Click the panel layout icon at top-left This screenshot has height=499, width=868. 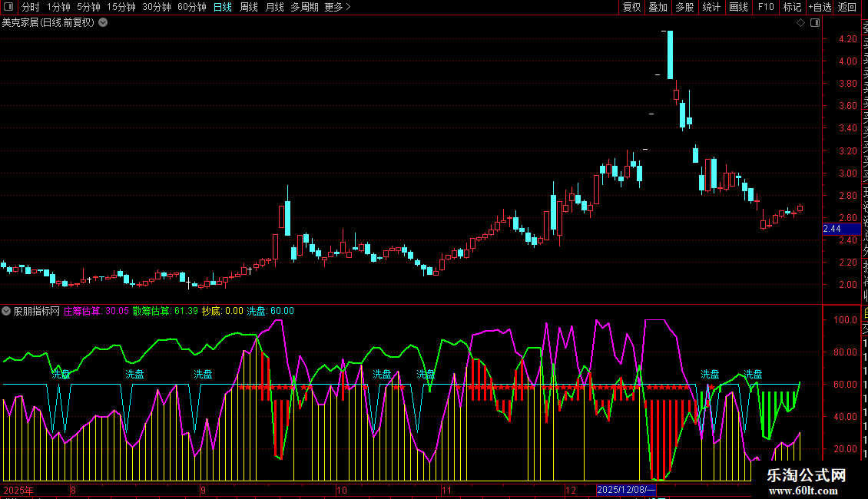click(x=8, y=7)
